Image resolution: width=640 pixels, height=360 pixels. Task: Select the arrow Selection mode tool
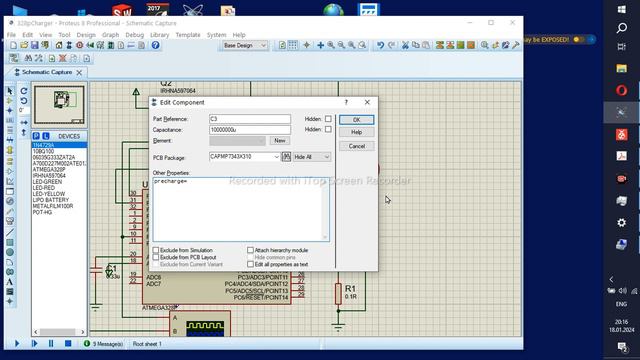(10, 91)
